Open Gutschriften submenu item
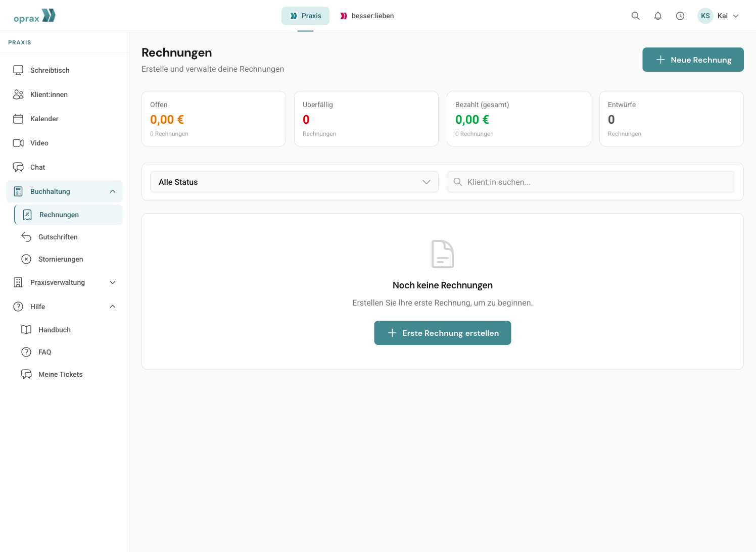 [x=69, y=237]
